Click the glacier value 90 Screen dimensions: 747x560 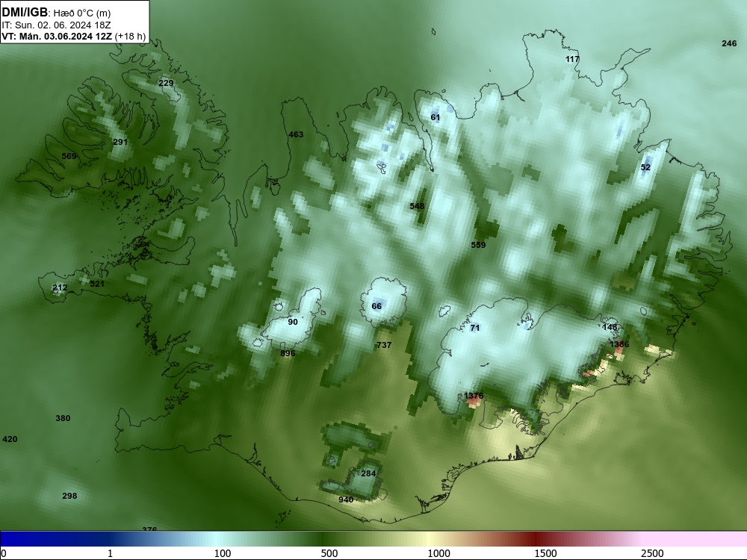pos(293,322)
